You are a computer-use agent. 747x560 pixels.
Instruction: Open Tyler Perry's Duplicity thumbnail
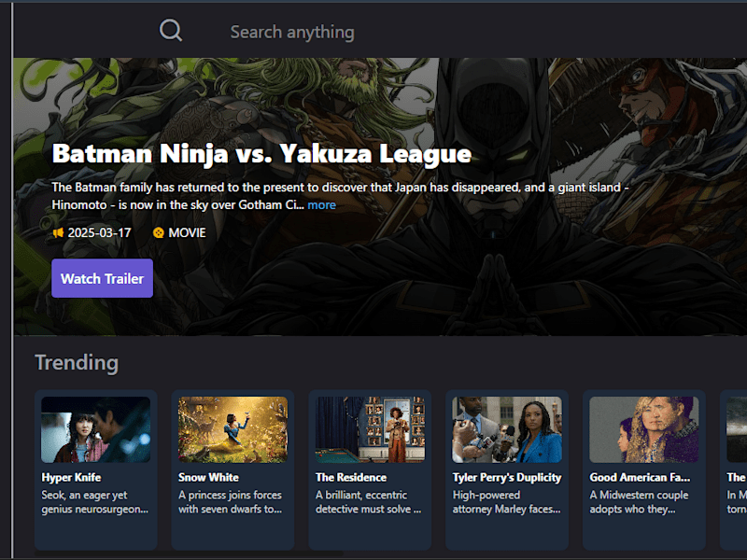pos(507,429)
